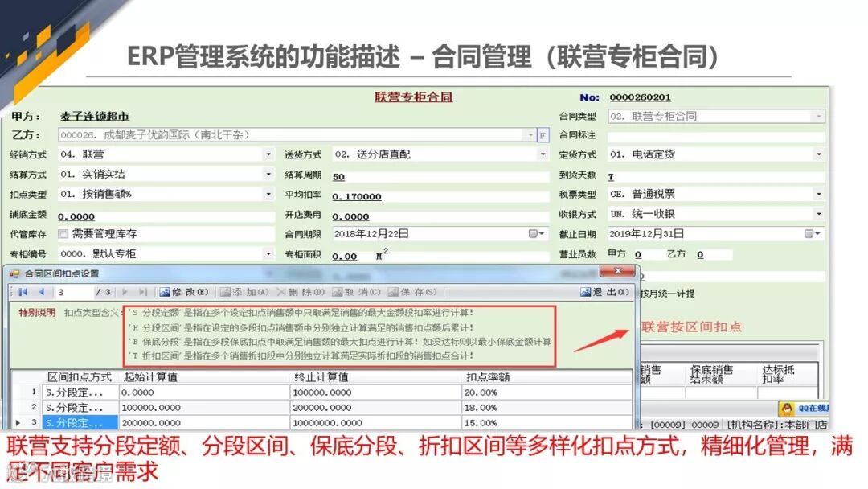Click the 开店费用 field
This screenshot has height=489, width=868.
tap(440, 216)
